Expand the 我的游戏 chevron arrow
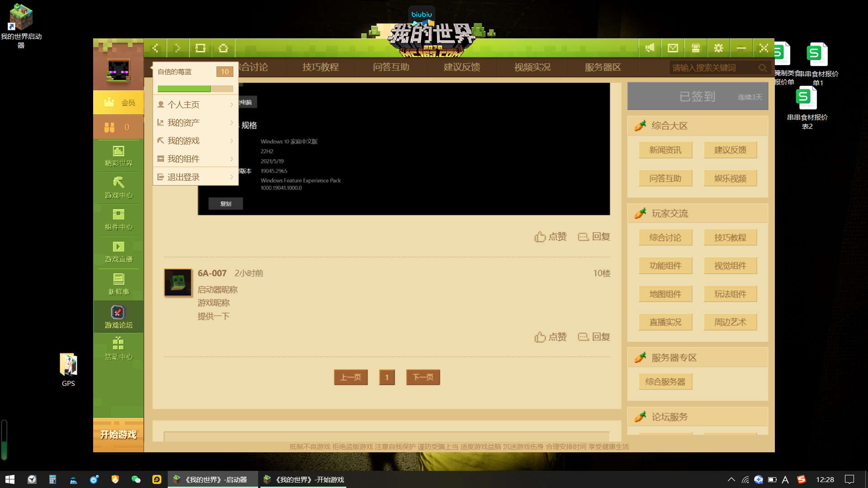Screen dimensions: 868x488 (231, 141)
